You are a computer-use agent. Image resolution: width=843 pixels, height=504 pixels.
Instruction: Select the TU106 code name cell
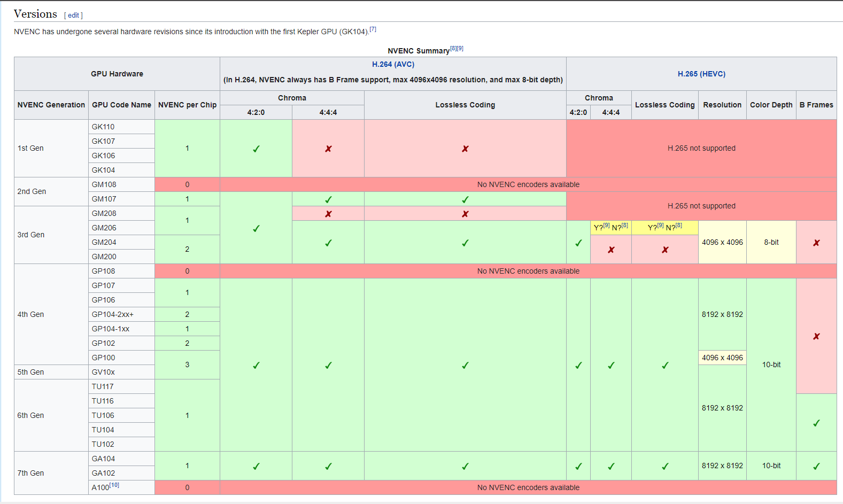coord(121,415)
